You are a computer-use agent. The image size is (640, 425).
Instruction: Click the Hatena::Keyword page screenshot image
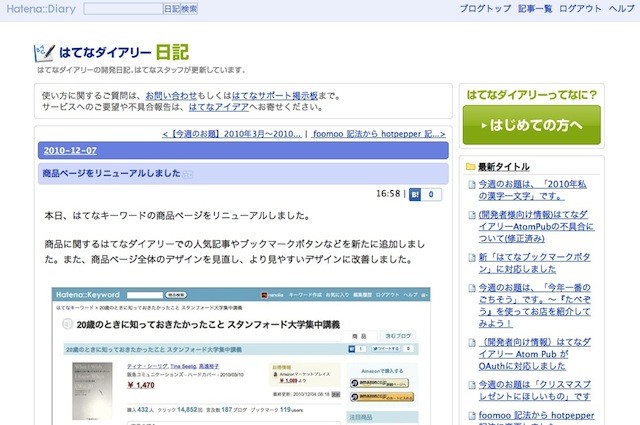pos(241,356)
